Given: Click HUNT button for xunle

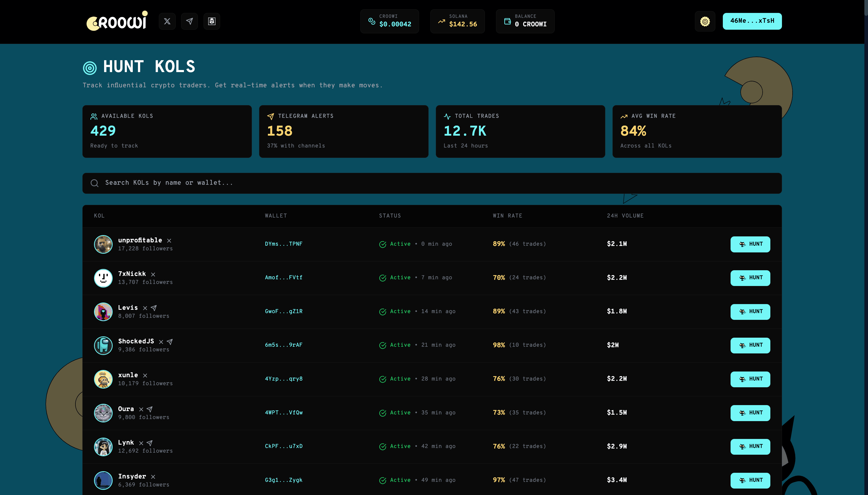Looking at the screenshot, I should click(x=750, y=379).
